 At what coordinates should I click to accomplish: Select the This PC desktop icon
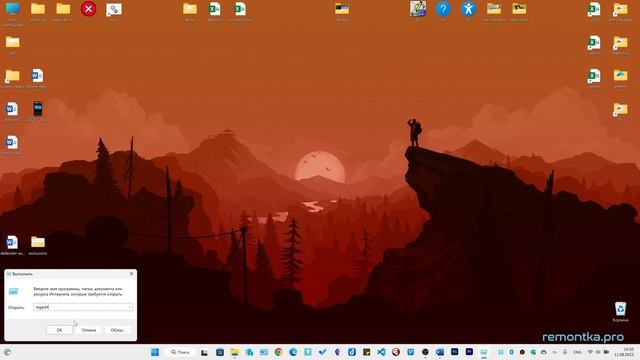12,13
